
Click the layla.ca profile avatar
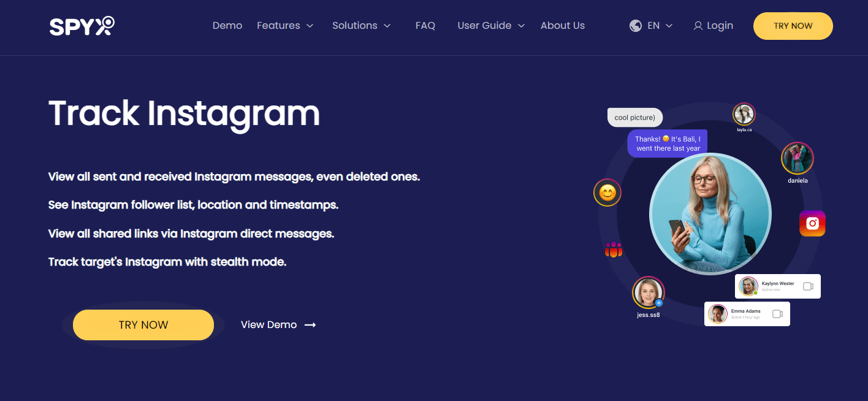(744, 115)
